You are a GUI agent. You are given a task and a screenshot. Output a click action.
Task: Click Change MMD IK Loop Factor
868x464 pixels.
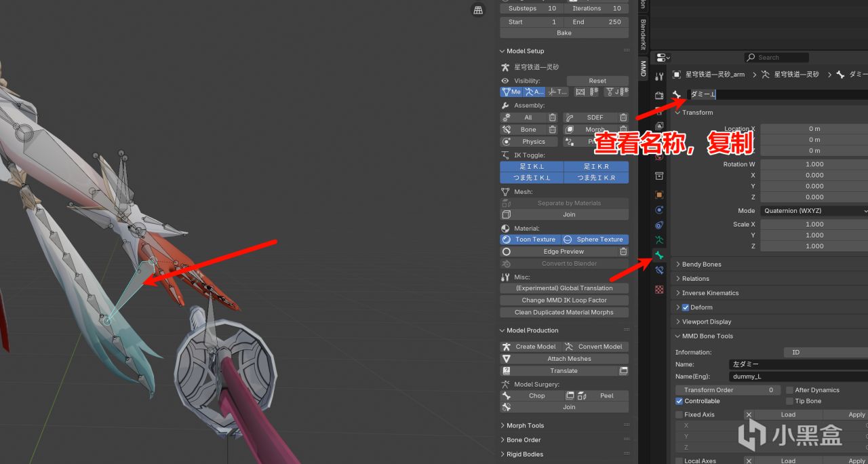coord(564,301)
